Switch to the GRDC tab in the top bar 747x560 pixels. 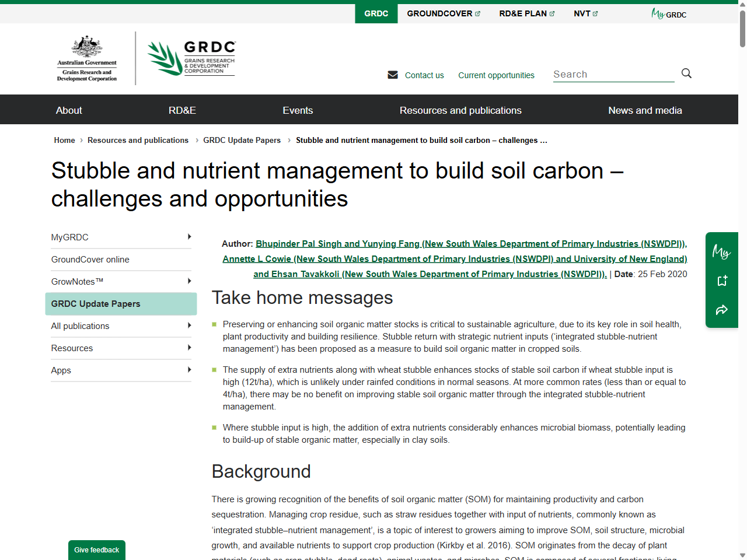pyautogui.click(x=376, y=13)
